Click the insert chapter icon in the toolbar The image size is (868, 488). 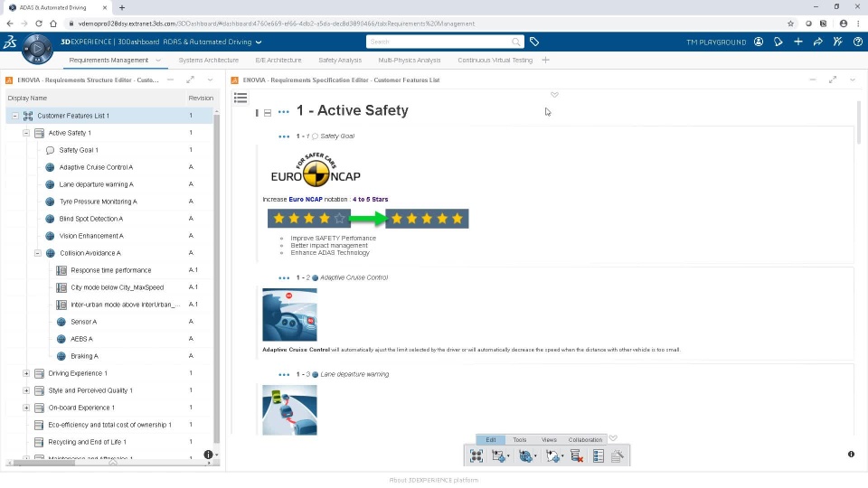(x=498, y=455)
